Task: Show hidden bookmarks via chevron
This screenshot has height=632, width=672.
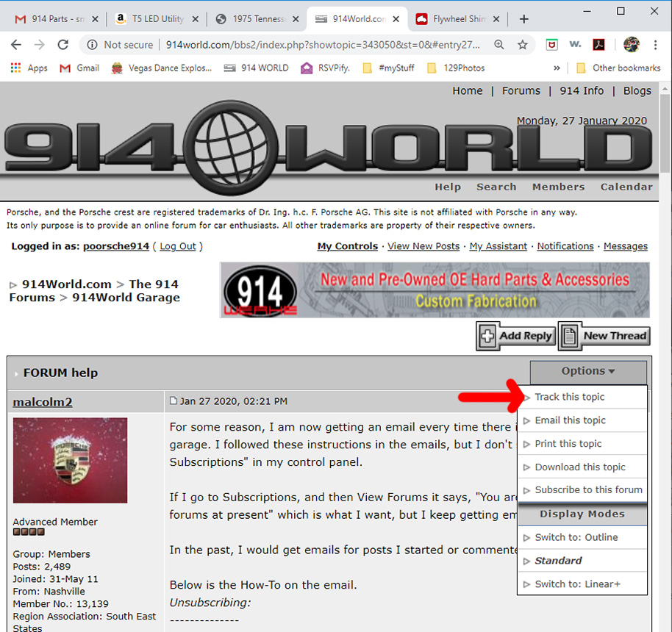Action: coord(557,68)
